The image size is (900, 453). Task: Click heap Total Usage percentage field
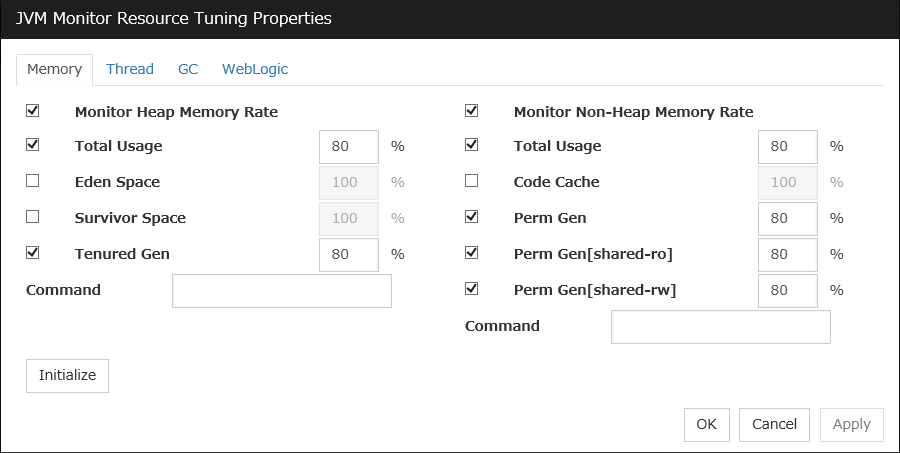(349, 146)
